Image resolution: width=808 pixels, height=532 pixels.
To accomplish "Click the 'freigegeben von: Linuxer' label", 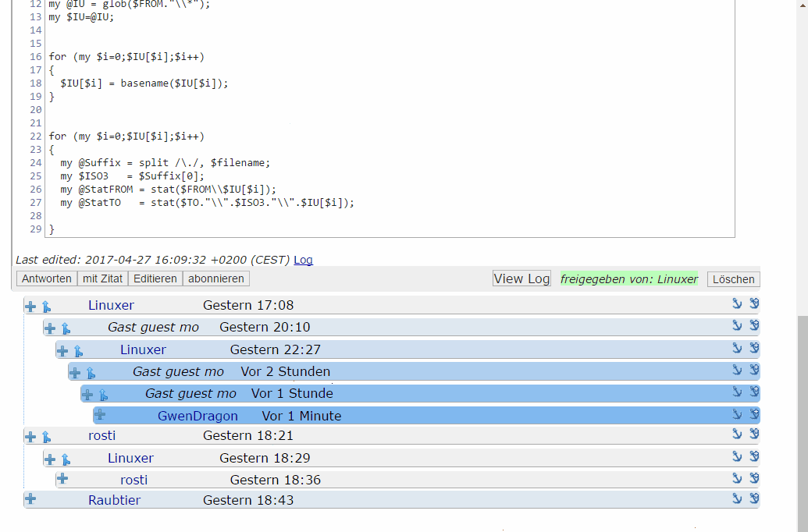I will 629,279.
